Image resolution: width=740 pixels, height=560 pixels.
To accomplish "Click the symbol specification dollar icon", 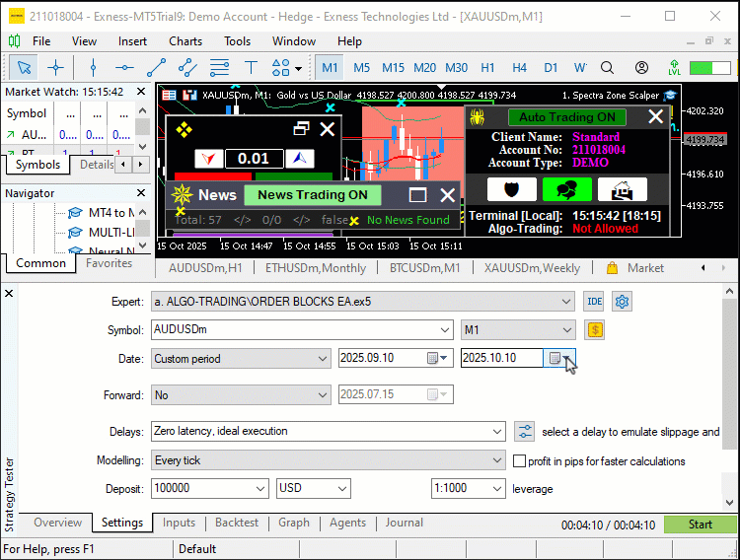I will pyautogui.click(x=594, y=330).
